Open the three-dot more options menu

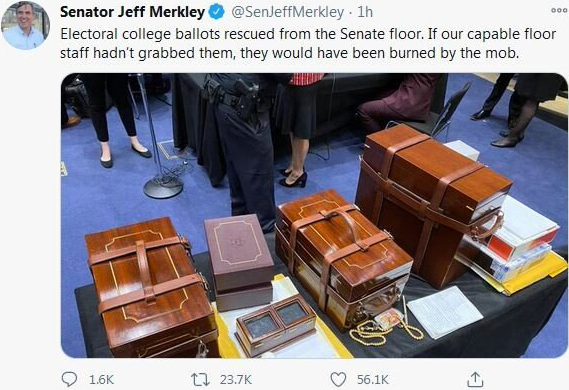pyautogui.click(x=559, y=11)
